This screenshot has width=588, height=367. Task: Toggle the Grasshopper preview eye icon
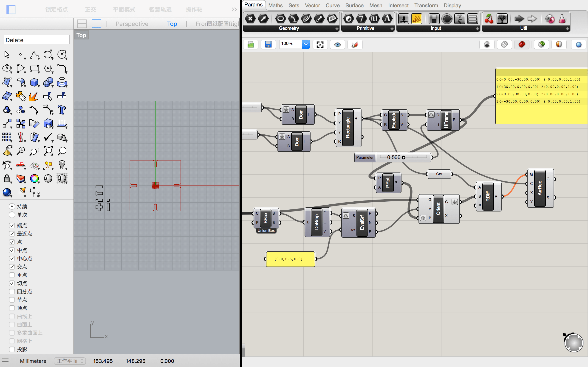point(337,44)
